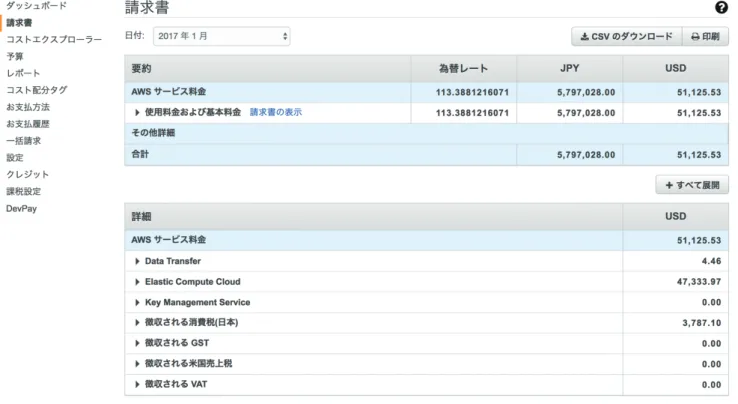This screenshot has width=738, height=404.
Task: Open お支払方法 in the sidebar
Action: point(28,107)
